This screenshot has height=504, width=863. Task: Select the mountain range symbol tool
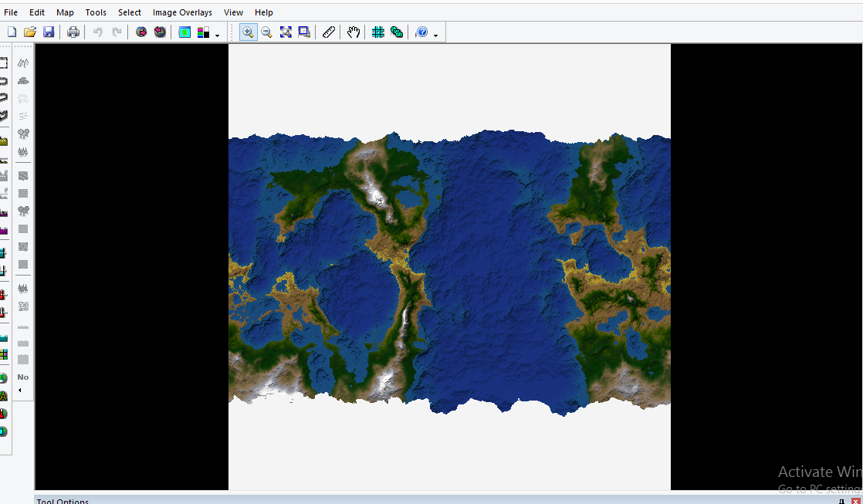(23, 63)
